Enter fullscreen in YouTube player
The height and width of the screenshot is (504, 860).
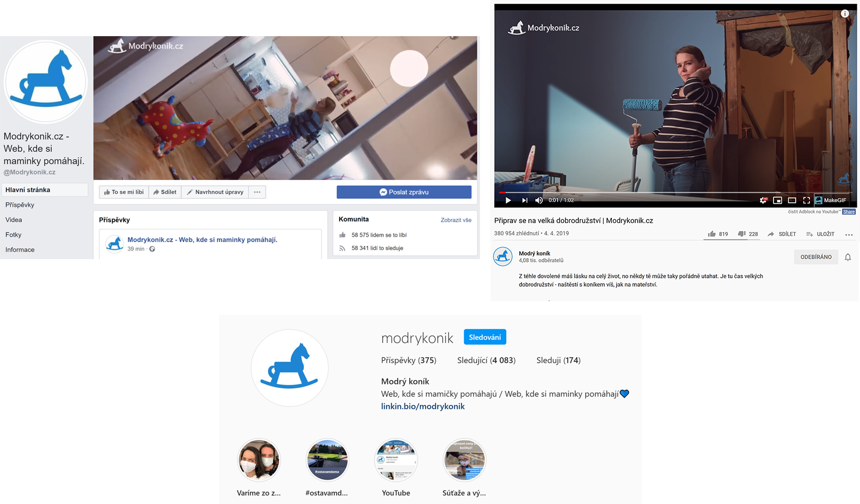click(806, 200)
